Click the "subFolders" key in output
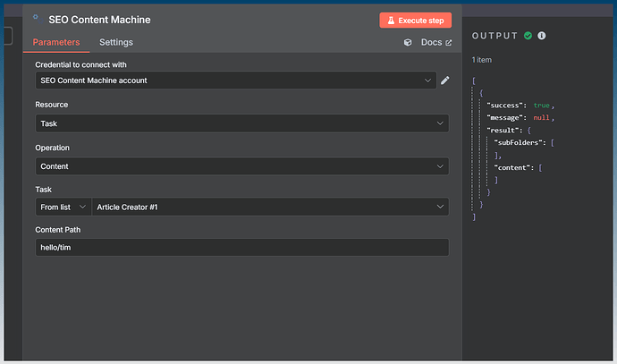The width and height of the screenshot is (617, 364). pyautogui.click(x=520, y=142)
